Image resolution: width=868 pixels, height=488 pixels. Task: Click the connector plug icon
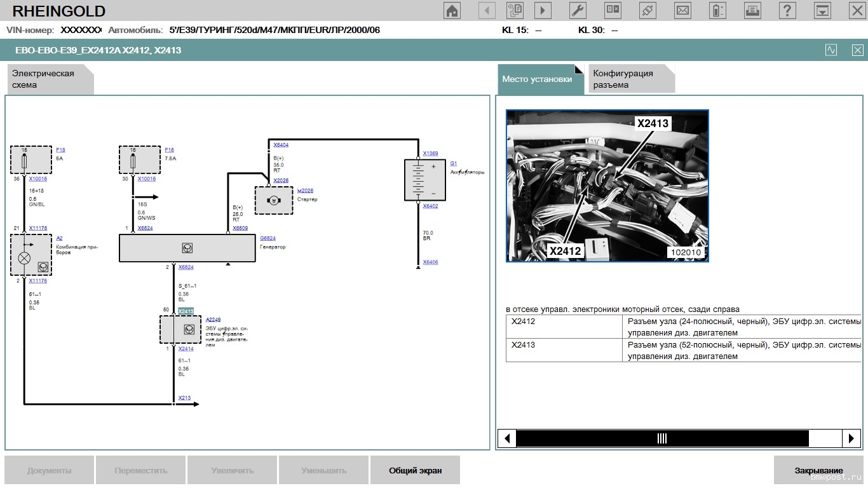(648, 10)
